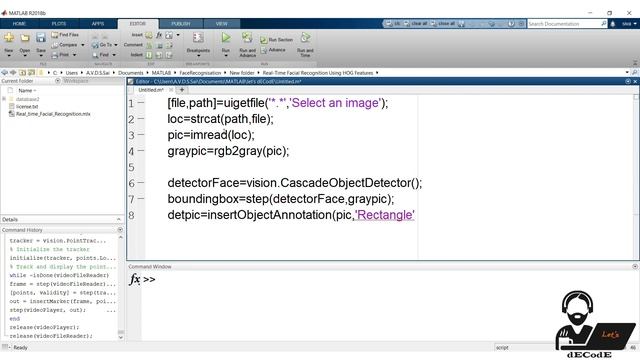Switch to the Workspace panel tab
This screenshot has width=640, height=360.
pyautogui.click(x=76, y=81)
